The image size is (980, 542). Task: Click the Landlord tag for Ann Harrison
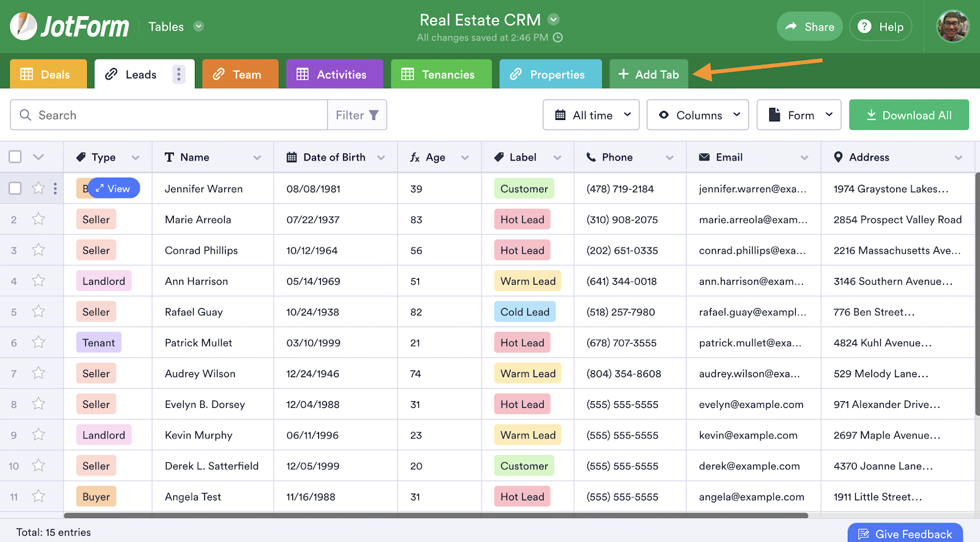click(x=104, y=281)
